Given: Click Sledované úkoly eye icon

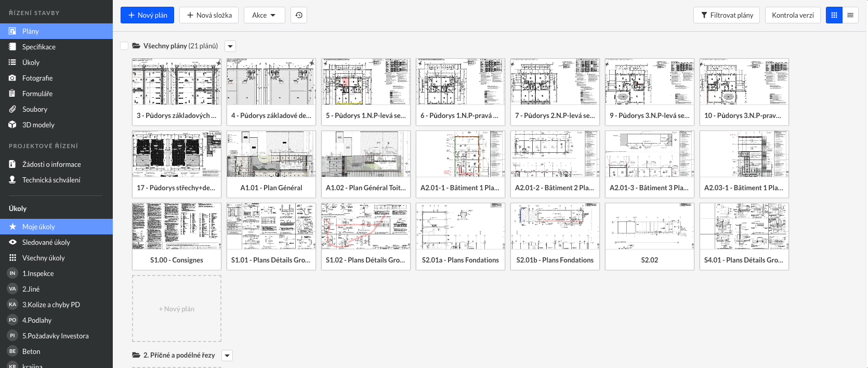Looking at the screenshot, I should pos(12,242).
